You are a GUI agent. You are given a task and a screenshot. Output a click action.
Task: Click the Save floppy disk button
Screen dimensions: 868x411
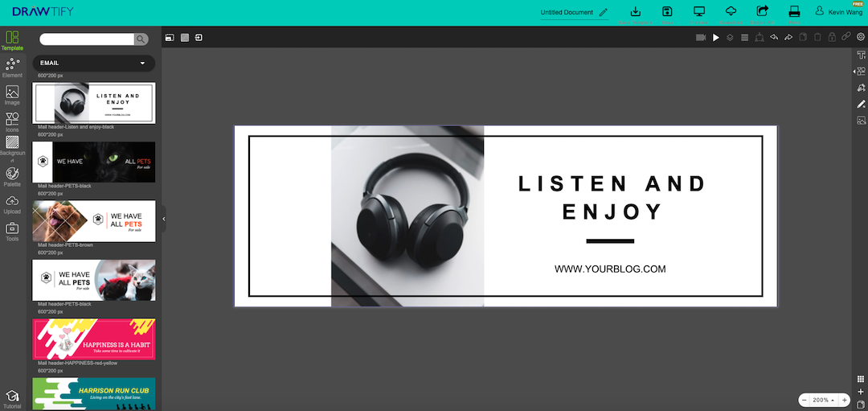668,15
